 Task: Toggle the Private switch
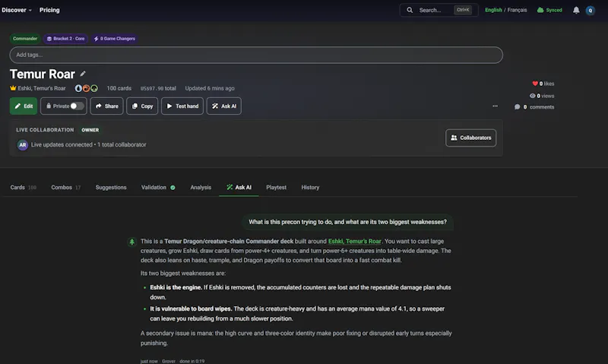click(78, 106)
